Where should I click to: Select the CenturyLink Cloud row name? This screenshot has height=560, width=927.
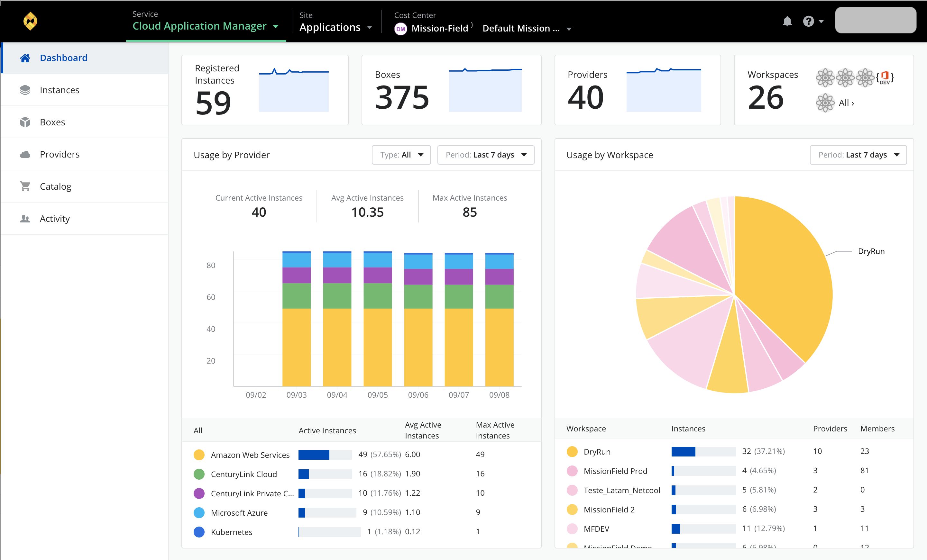click(244, 474)
